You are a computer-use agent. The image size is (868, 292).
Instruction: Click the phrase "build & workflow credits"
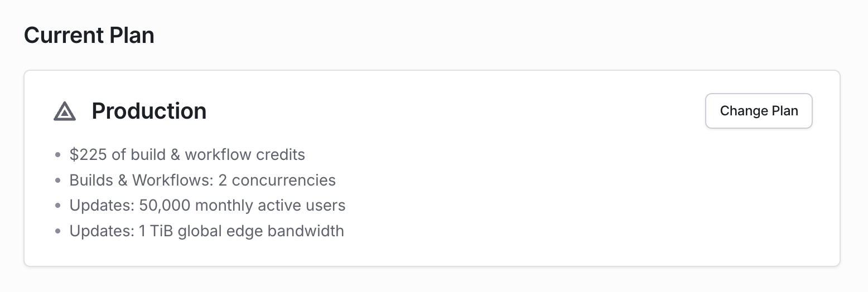pyautogui.click(x=218, y=154)
